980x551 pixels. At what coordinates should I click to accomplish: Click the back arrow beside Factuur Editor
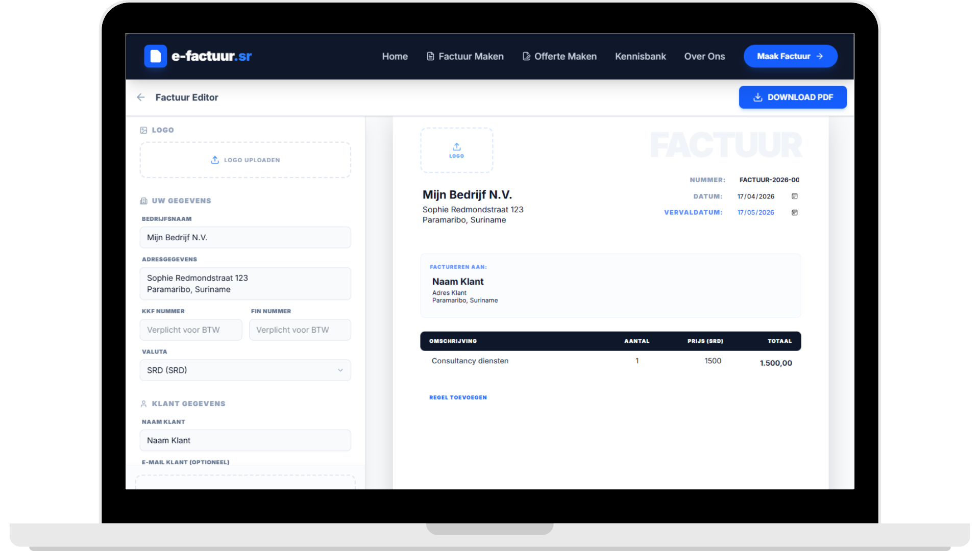click(x=141, y=97)
